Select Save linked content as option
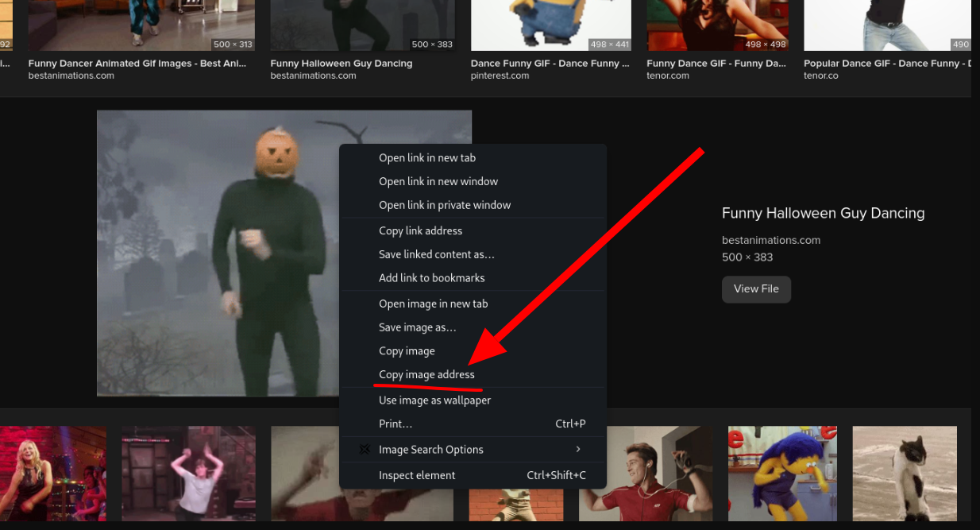The width and height of the screenshot is (980, 530). coord(436,255)
